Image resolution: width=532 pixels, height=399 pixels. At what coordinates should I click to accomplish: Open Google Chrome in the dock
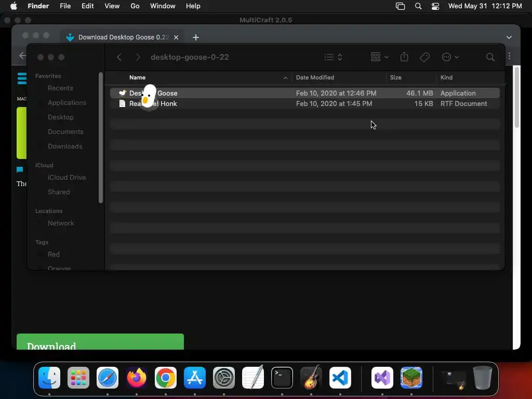point(166,378)
